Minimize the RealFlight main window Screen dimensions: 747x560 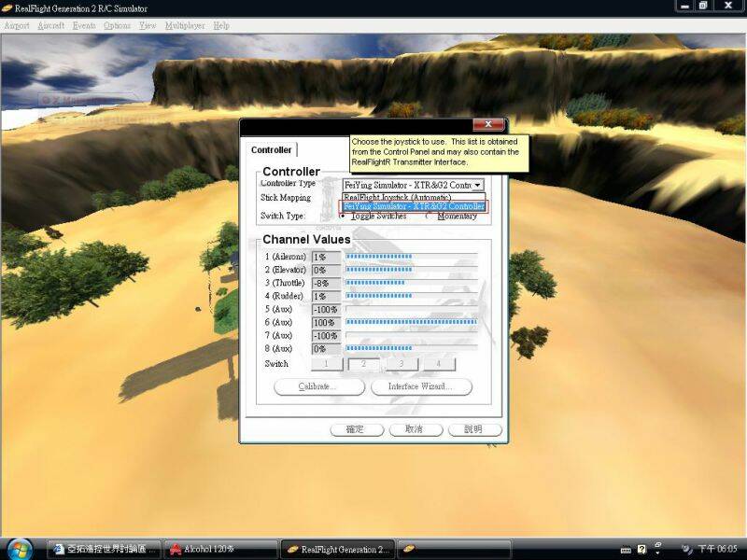684,6
